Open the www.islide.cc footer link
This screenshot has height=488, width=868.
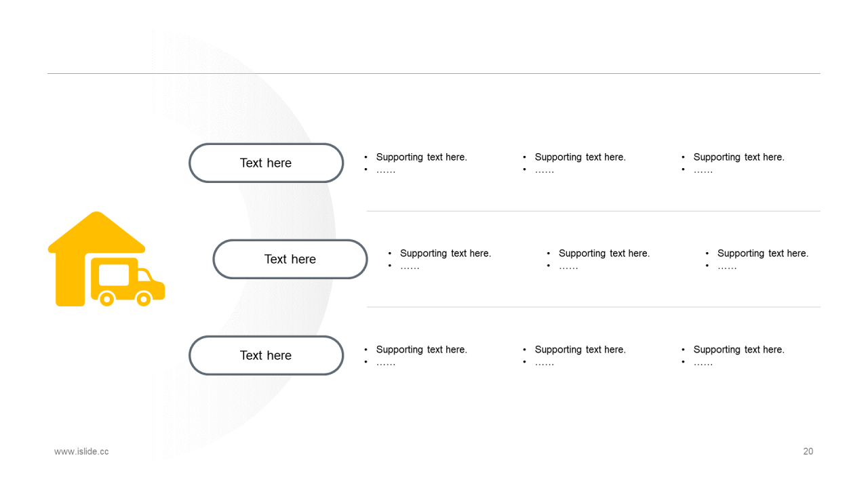pyautogui.click(x=81, y=451)
